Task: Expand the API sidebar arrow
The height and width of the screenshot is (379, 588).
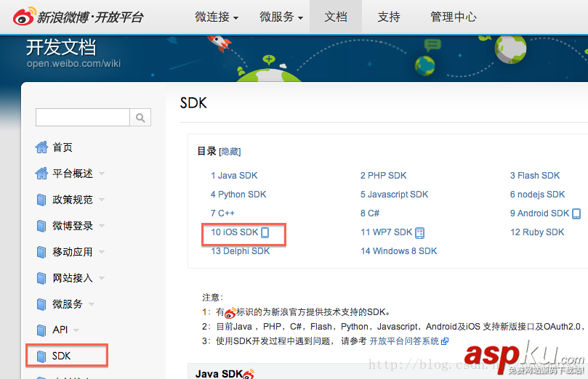Action: pos(76,330)
